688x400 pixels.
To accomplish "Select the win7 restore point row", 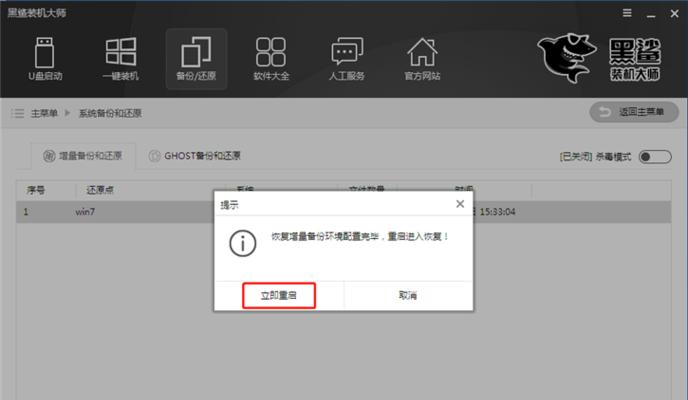I will [x=344, y=212].
